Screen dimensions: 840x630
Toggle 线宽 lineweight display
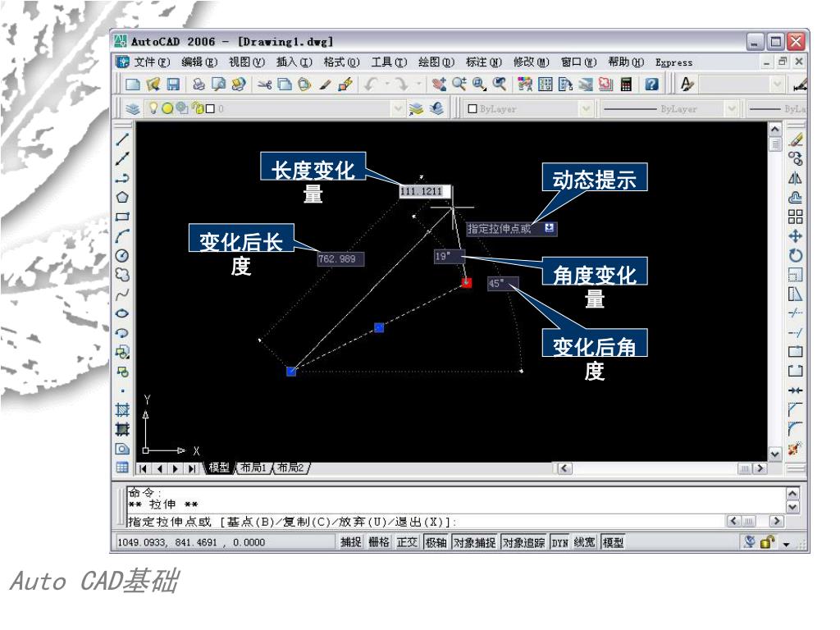584,543
